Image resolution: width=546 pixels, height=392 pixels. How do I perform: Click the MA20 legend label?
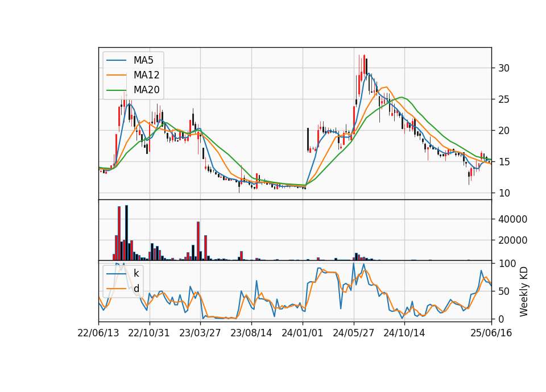click(147, 90)
